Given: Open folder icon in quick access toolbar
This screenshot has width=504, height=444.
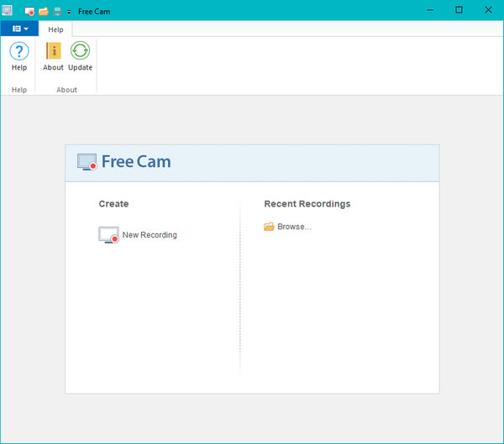Looking at the screenshot, I should (x=44, y=12).
